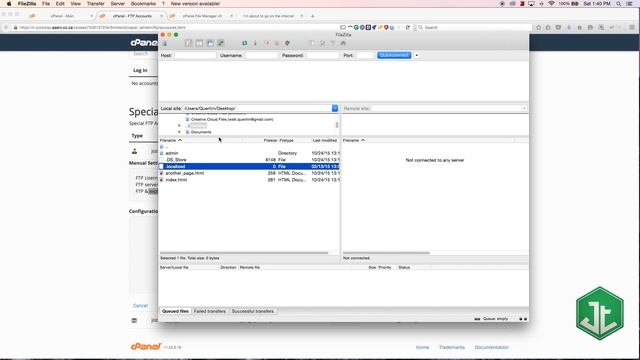Screen dimensions: 640x360
Task: Click the Home link in cPanel footer
Action: (422, 347)
